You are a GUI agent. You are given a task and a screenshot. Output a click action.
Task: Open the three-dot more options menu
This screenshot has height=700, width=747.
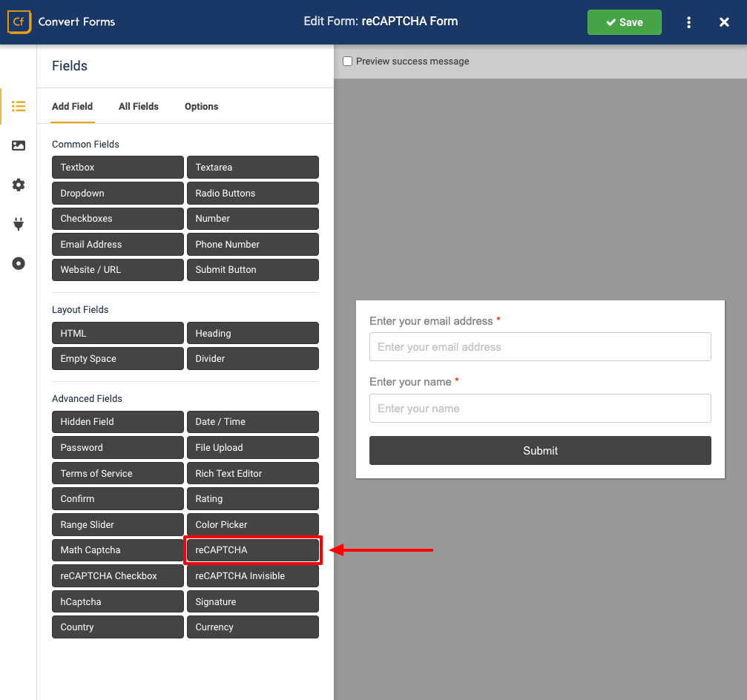tap(689, 22)
